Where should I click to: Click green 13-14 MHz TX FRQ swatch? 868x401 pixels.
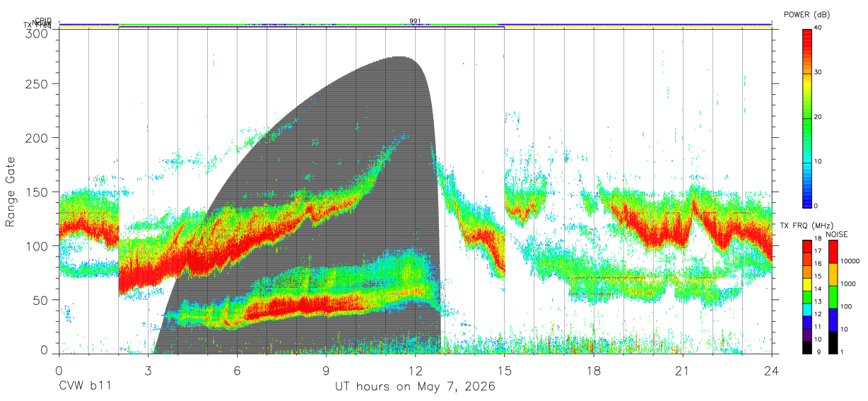(x=807, y=296)
